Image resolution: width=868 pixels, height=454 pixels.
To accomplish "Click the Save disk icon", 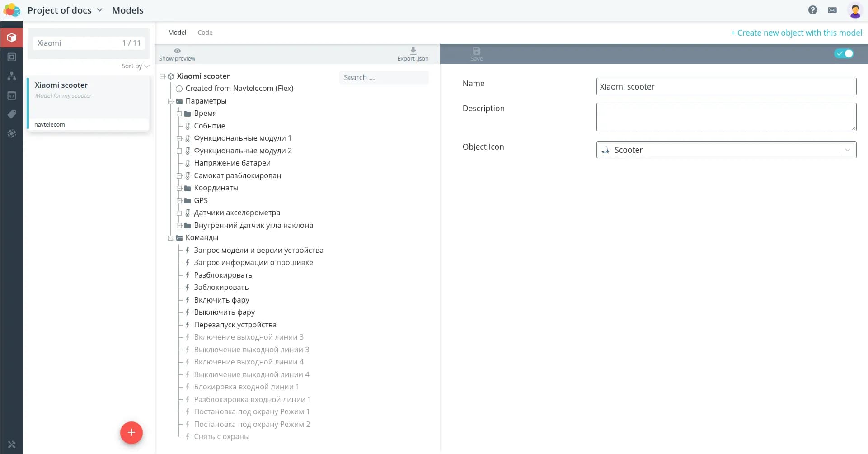I will (476, 51).
